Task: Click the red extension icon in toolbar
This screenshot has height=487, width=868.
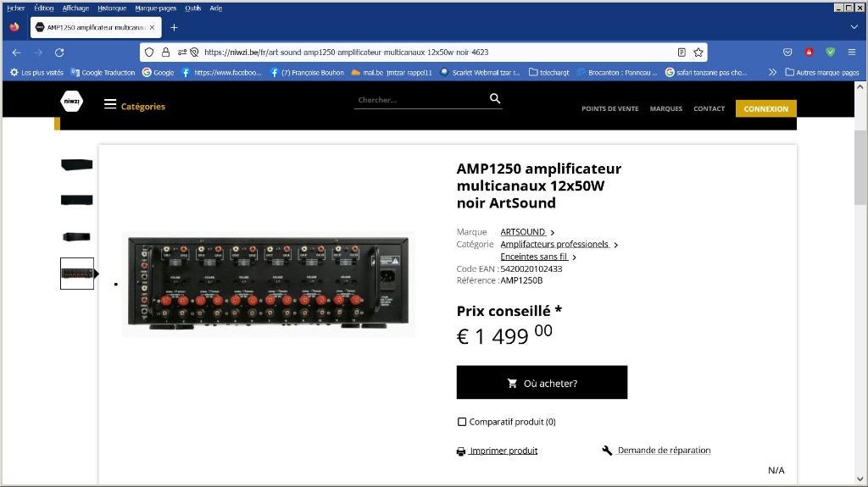Action: point(809,52)
